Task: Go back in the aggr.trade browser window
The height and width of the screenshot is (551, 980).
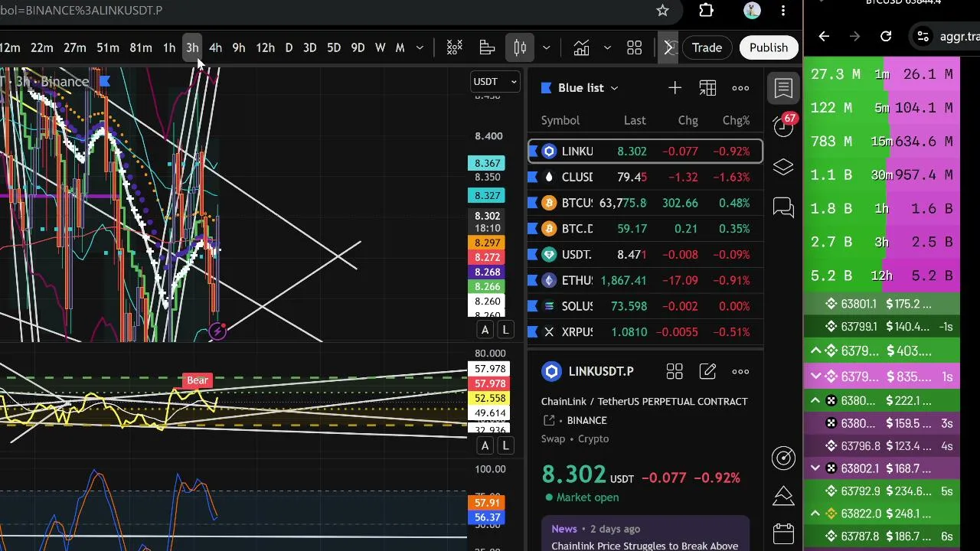Action: (824, 36)
